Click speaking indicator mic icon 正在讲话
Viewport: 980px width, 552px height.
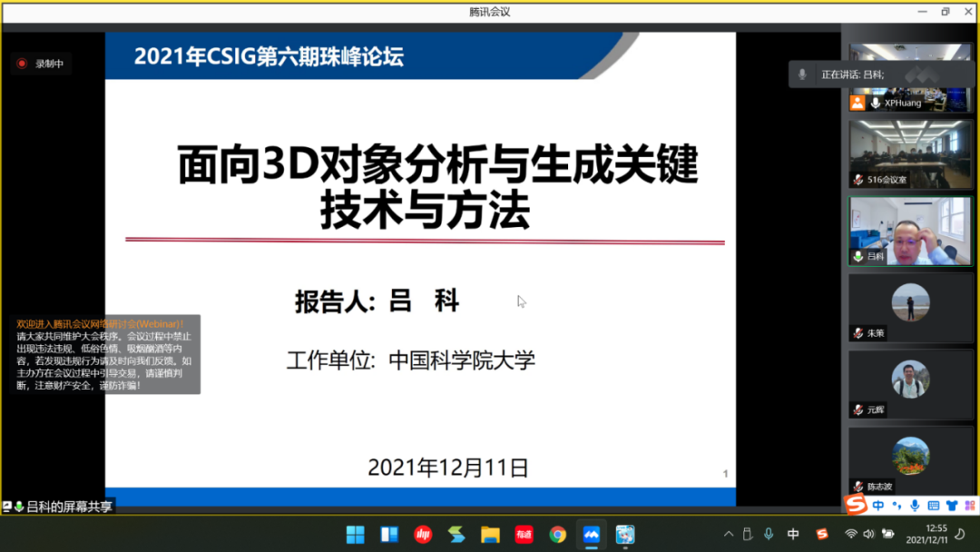coord(802,74)
